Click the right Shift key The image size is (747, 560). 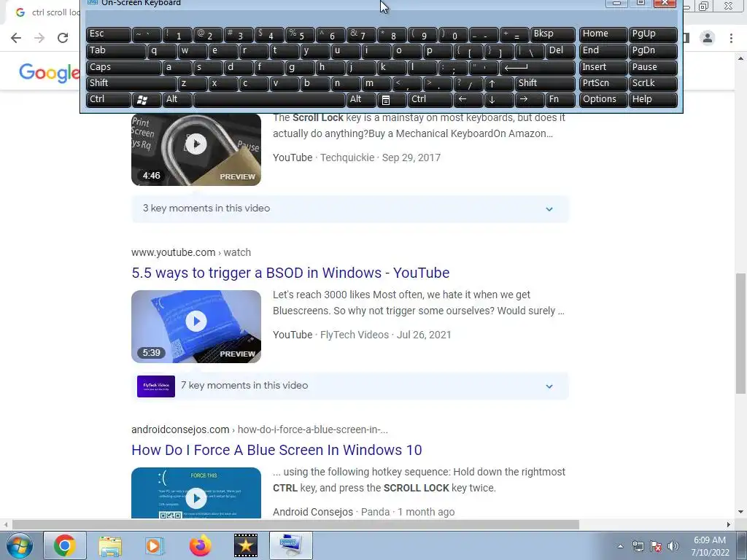545,83
